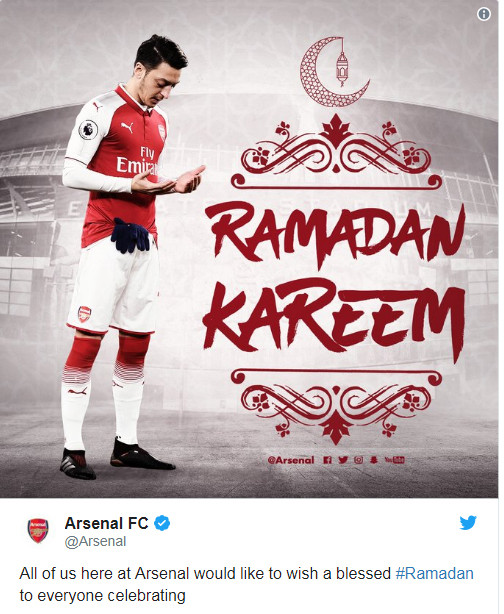Click the tweet text about a blessed Ramadan

tap(246, 585)
